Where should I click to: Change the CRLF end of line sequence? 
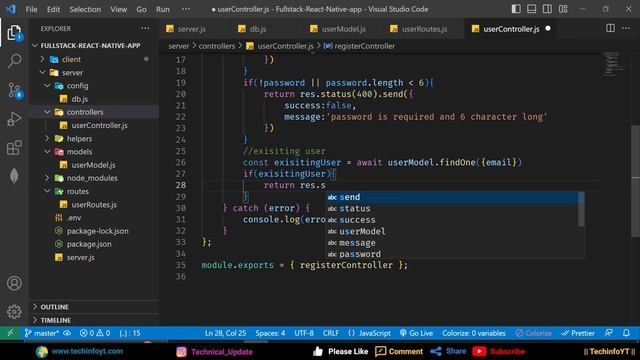pyautogui.click(x=331, y=333)
